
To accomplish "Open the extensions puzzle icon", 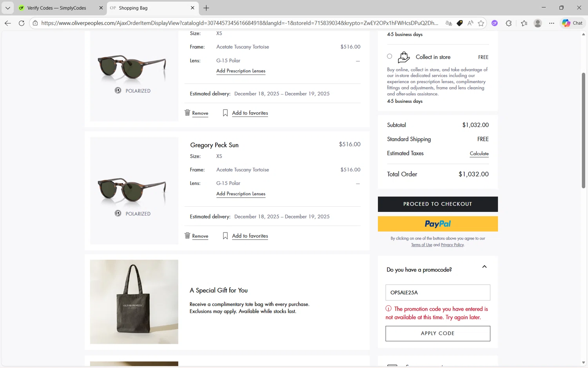I will tap(509, 23).
